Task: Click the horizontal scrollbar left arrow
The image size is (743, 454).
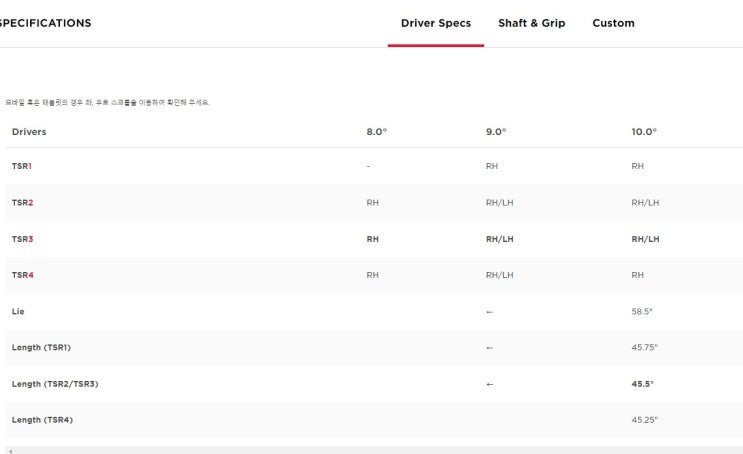Action: pyautogui.click(x=10, y=451)
